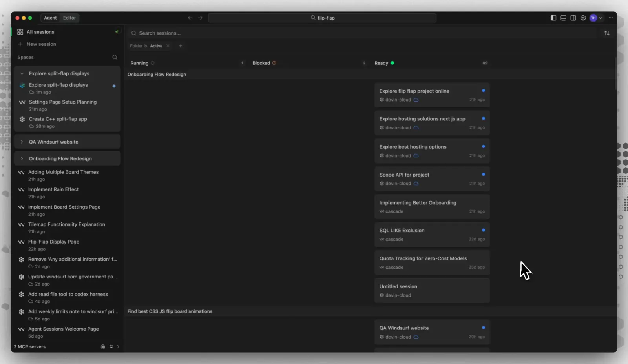Toggle the left sidebar layout icon
This screenshot has width=628, height=364.
pos(553,18)
